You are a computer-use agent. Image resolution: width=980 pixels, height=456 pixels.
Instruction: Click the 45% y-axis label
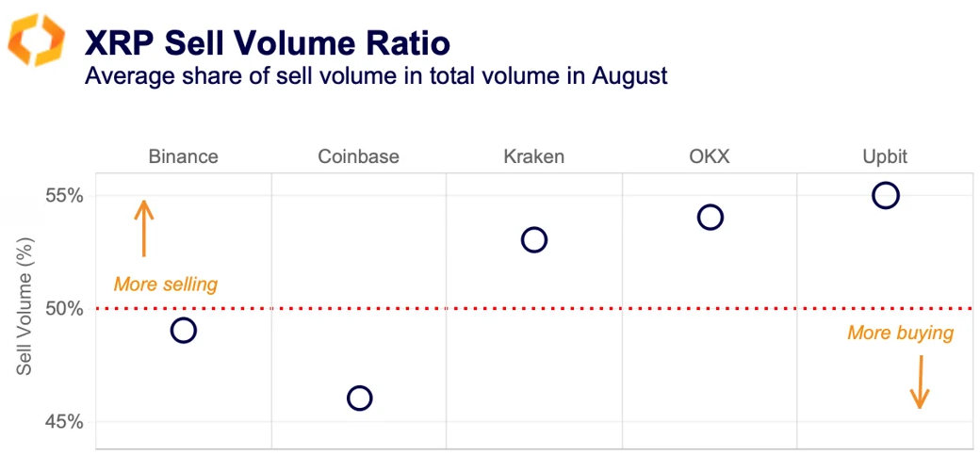pyautogui.click(x=64, y=421)
